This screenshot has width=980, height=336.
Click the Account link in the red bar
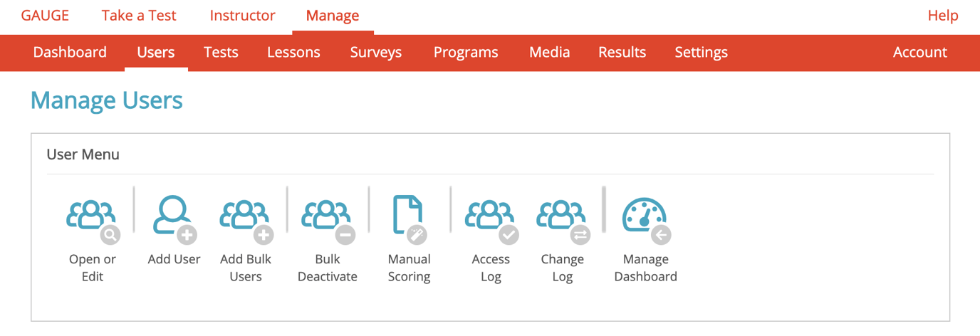tap(920, 52)
